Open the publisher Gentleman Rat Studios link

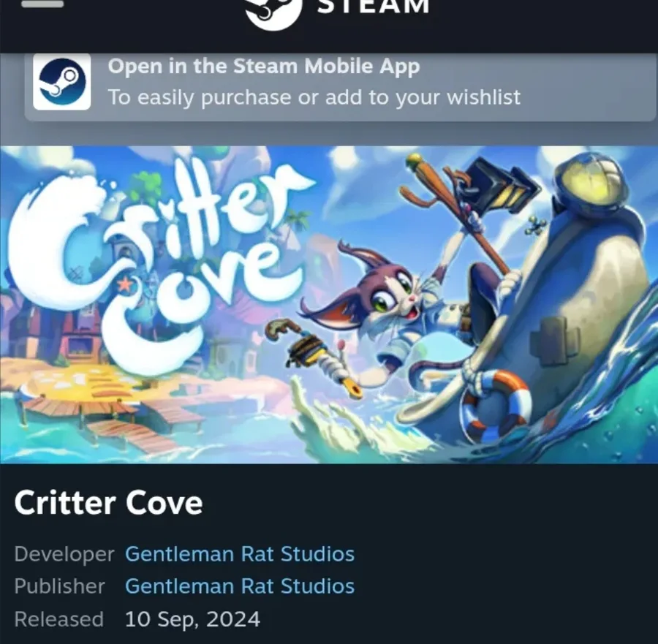tap(240, 586)
